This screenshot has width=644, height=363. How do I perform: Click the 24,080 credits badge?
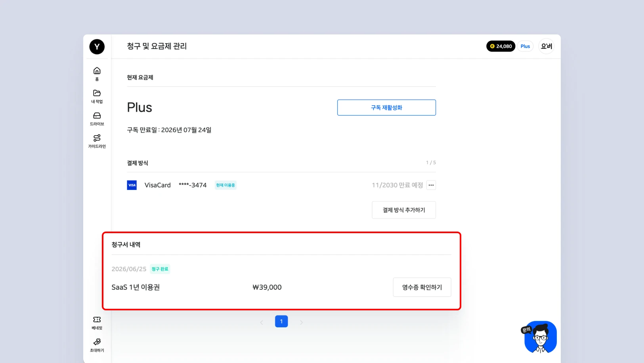[501, 46]
